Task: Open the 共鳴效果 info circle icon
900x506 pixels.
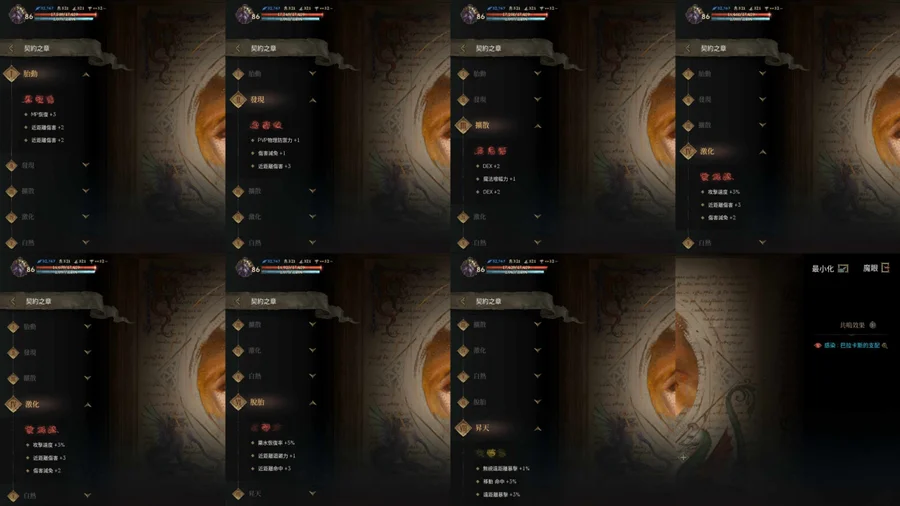Action: coord(872,325)
